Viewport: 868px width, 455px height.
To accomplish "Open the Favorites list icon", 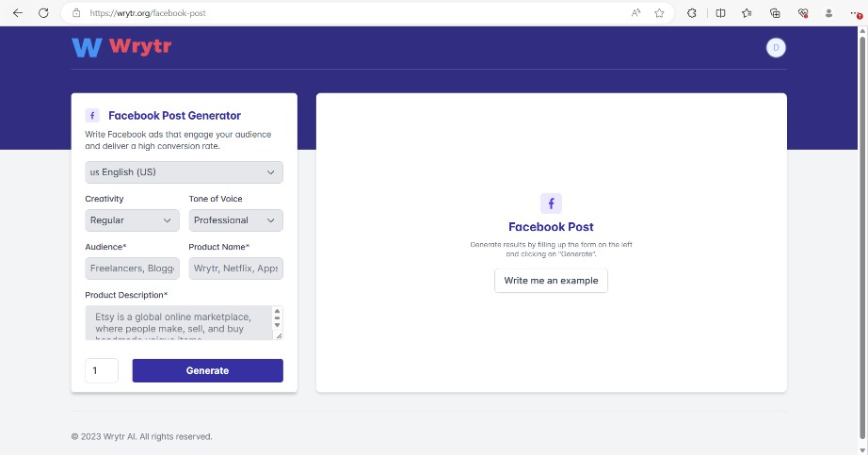I will pos(747,13).
